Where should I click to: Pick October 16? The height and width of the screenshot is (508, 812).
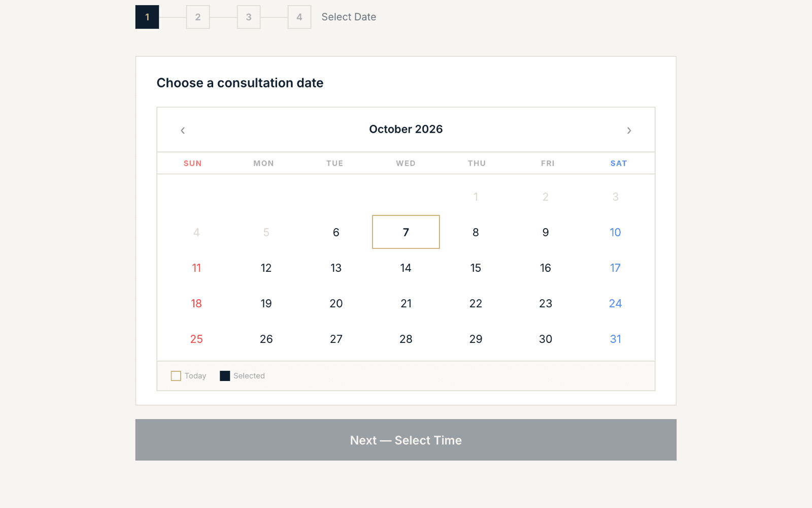tap(546, 268)
